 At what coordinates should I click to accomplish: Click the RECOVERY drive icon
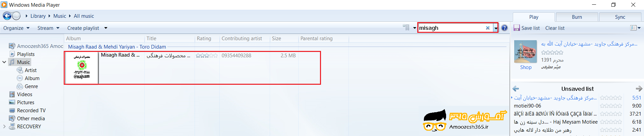click(12, 126)
